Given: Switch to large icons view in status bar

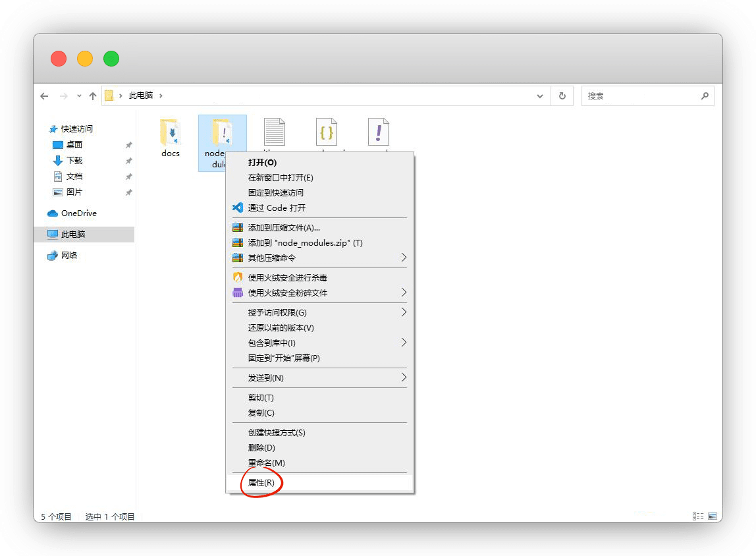Looking at the screenshot, I should pyautogui.click(x=711, y=516).
